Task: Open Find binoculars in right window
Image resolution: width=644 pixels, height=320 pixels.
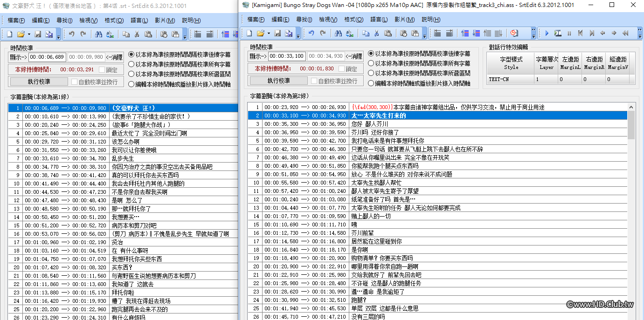Action: point(338,33)
